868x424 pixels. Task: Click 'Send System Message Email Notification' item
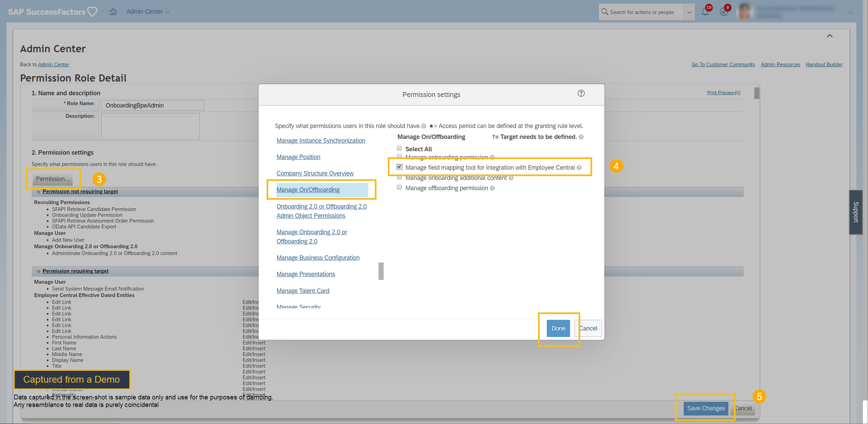(x=98, y=289)
